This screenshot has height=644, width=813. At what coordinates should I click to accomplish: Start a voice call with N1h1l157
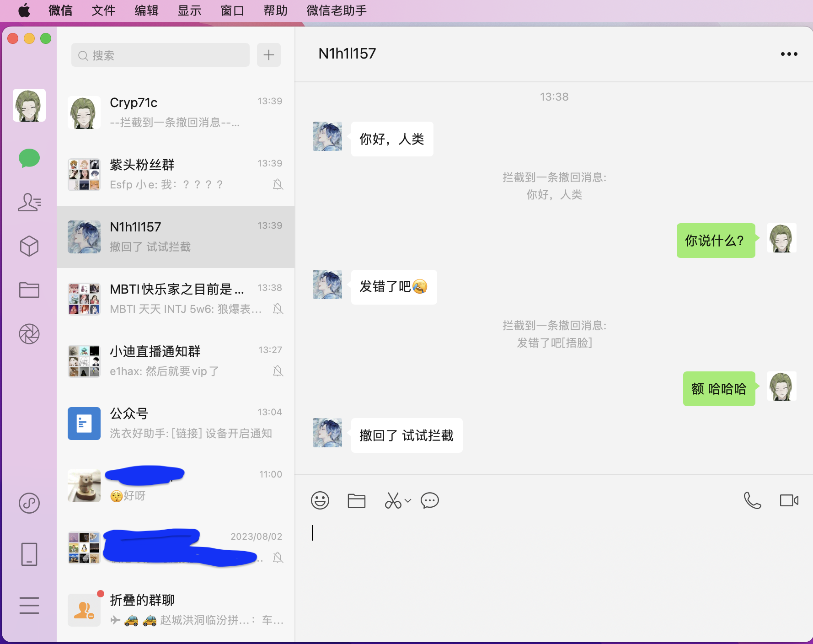pyautogui.click(x=752, y=500)
